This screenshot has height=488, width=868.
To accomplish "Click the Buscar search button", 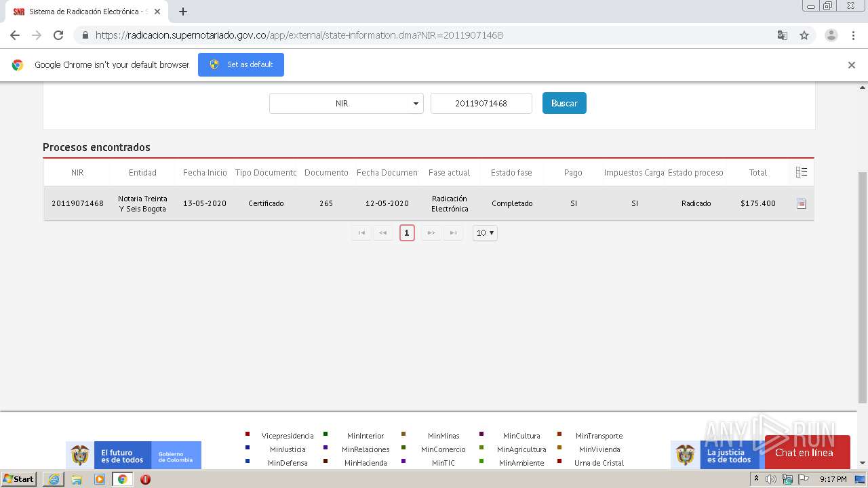I will (x=564, y=103).
